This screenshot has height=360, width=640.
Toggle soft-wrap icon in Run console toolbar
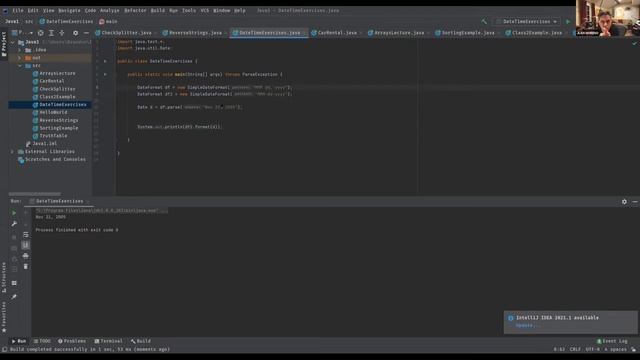pos(26,235)
